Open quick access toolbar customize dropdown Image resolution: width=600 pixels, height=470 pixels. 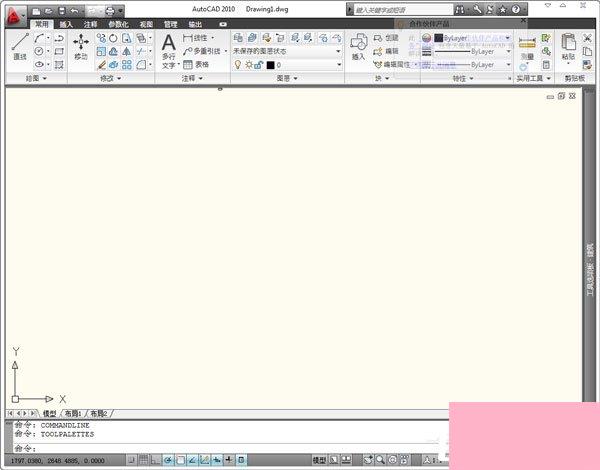click(121, 11)
